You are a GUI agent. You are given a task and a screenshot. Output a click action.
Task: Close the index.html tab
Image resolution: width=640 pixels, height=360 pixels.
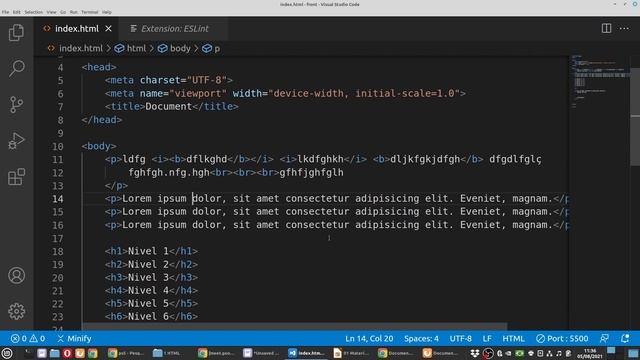108,29
